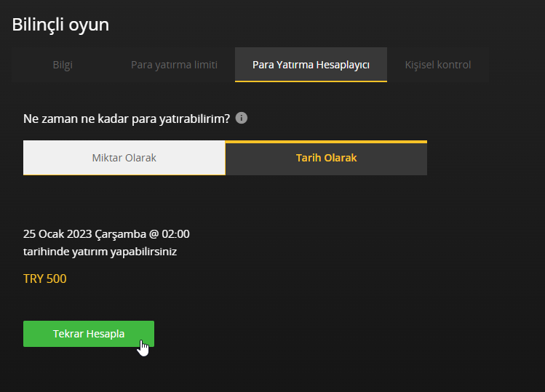This screenshot has height=392, width=545.
Task: Click the word 'tarihinde' below the date
Action: click(x=44, y=252)
